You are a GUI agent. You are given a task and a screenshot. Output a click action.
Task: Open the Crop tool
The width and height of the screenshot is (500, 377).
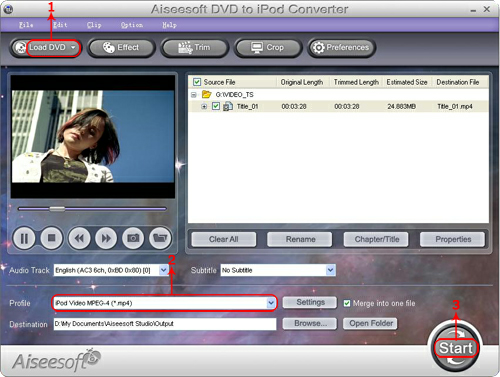(268, 48)
